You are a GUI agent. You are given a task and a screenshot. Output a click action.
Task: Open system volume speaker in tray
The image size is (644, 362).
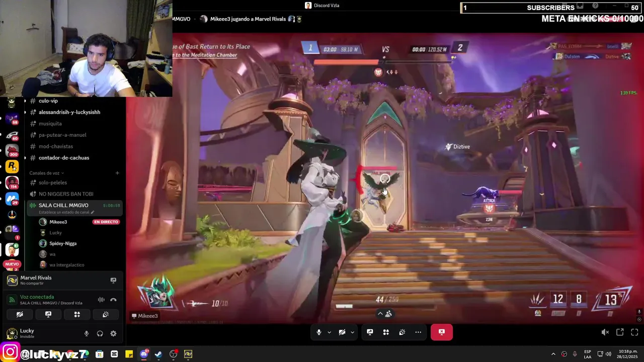pos(608,354)
